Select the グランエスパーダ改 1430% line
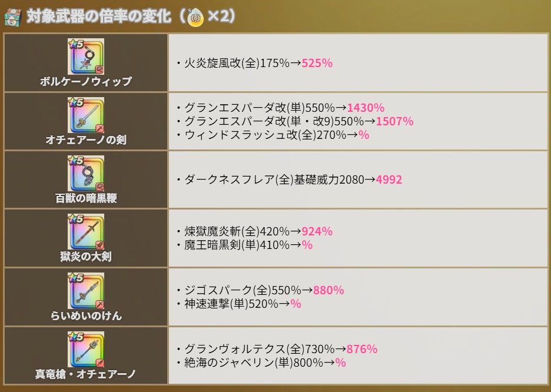 pos(280,108)
